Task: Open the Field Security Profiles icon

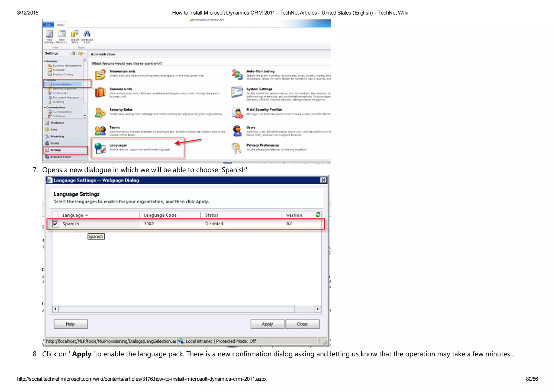Action: coord(237,113)
